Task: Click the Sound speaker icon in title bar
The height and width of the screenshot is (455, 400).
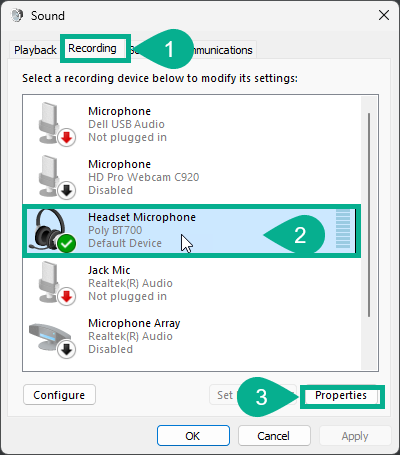Action: coord(17,15)
